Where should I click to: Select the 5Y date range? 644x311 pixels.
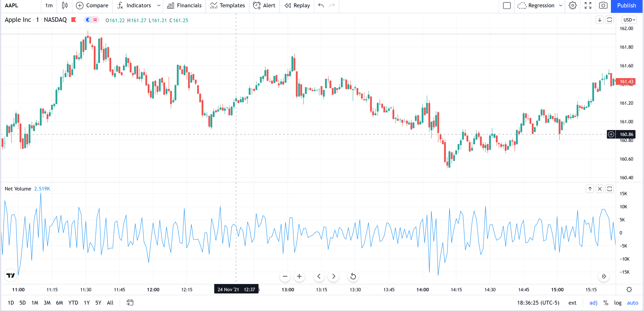click(98, 303)
